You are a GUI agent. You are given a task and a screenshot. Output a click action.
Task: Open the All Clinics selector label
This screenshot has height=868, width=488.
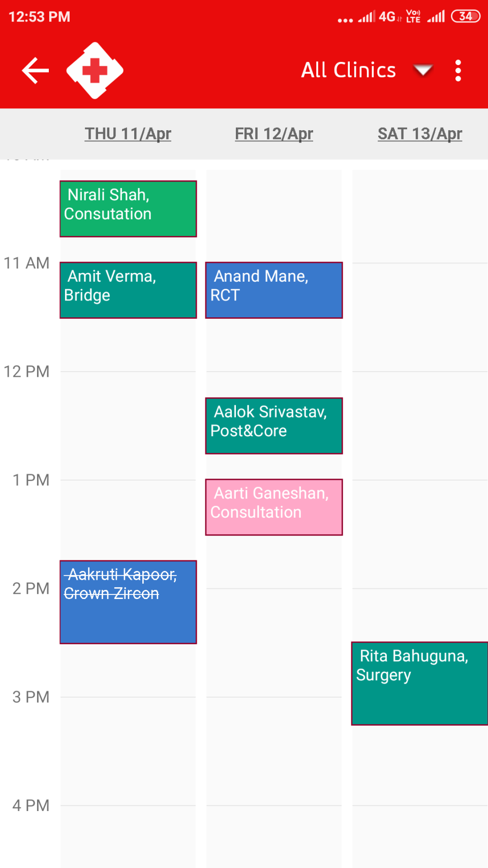pos(348,70)
